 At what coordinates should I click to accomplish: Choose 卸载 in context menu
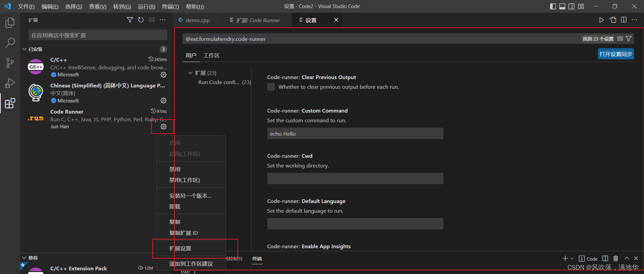pyautogui.click(x=191, y=207)
